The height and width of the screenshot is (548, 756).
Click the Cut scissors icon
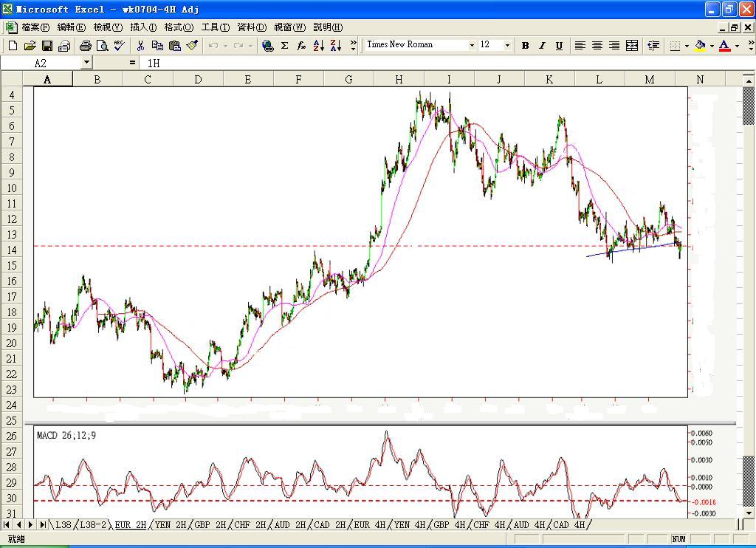click(140, 46)
